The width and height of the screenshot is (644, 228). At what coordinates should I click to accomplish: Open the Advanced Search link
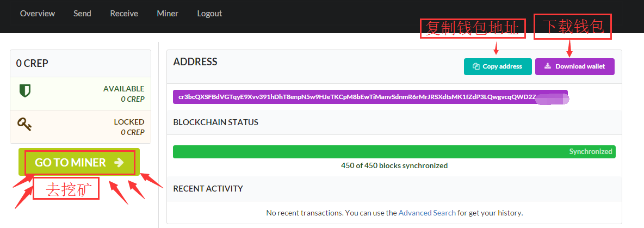pyautogui.click(x=427, y=213)
